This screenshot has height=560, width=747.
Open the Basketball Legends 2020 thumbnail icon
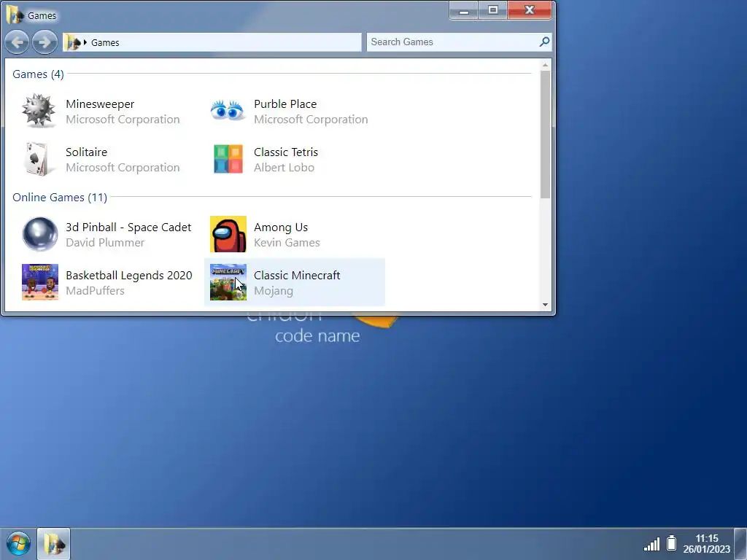(x=40, y=282)
